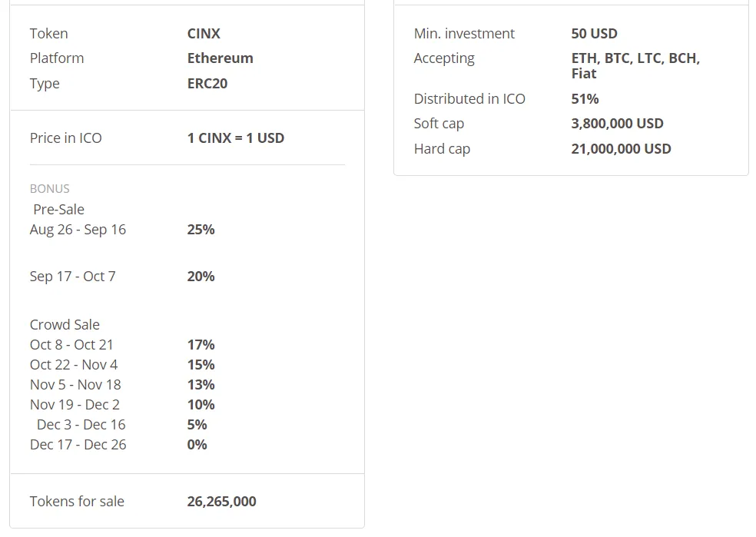The width and height of the screenshot is (756, 537).
Task: Click the 26,265,000 tokens for sale figure
Action: click(221, 502)
